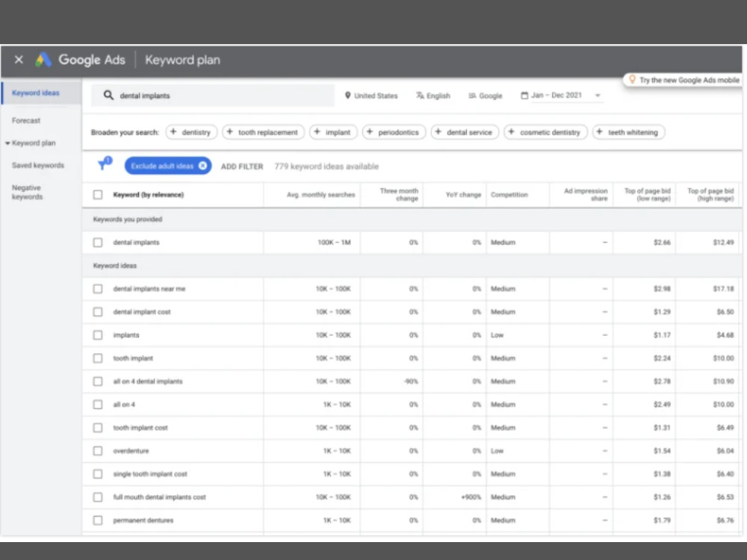Click the tooth implant cost keyword text
The image size is (747, 560).
[x=140, y=428]
